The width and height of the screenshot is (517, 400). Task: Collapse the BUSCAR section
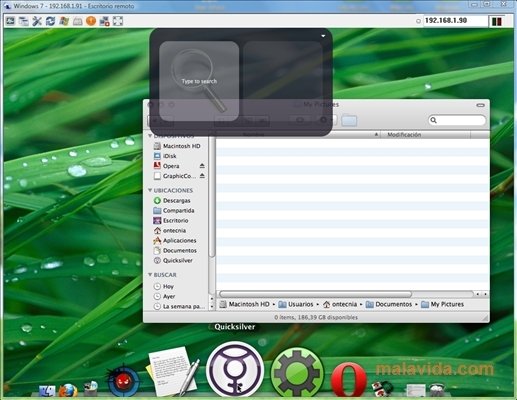coord(150,275)
